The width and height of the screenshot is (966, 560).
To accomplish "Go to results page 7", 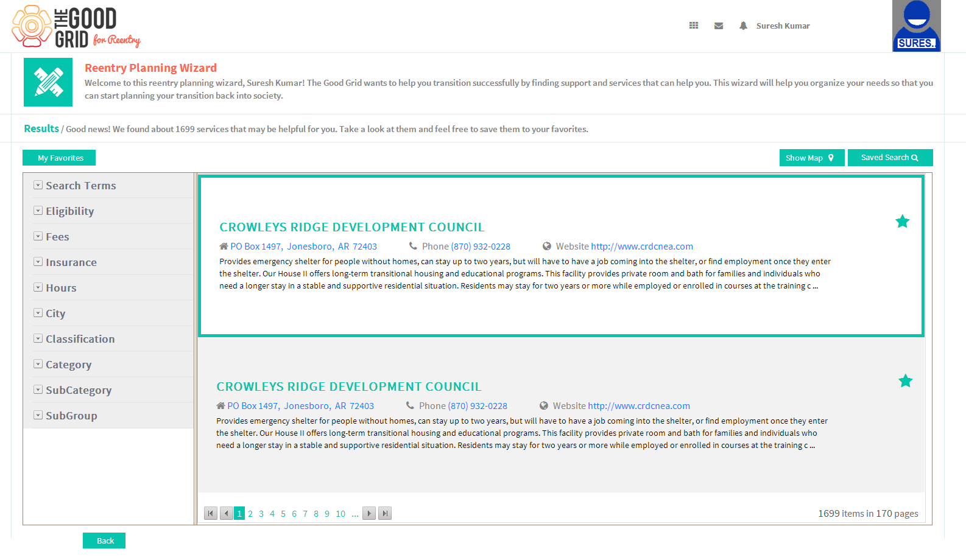I will (305, 514).
